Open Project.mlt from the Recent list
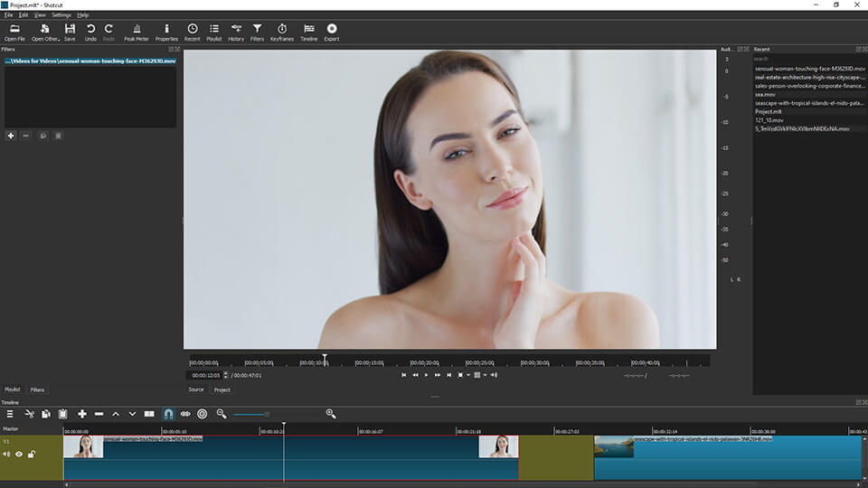Screen dimensions: 868x488 [769, 111]
